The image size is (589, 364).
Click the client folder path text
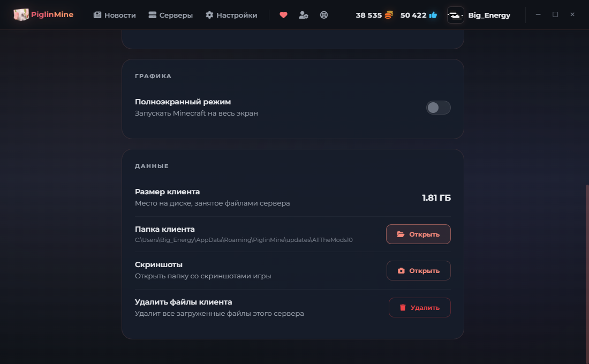point(244,240)
